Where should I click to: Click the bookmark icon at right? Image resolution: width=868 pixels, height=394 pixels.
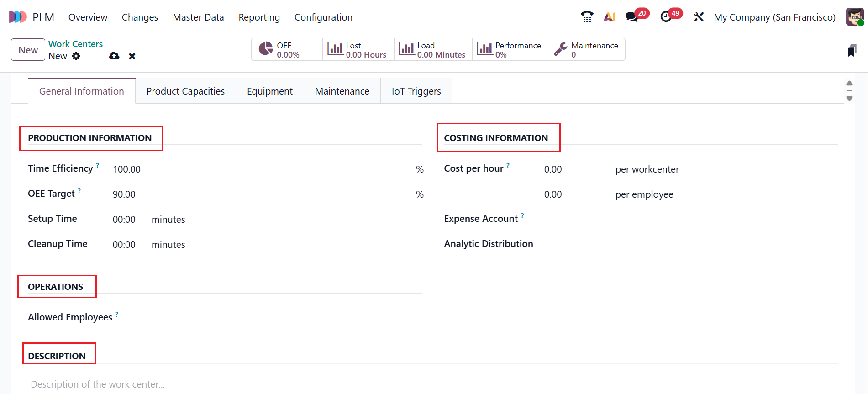pos(852,51)
